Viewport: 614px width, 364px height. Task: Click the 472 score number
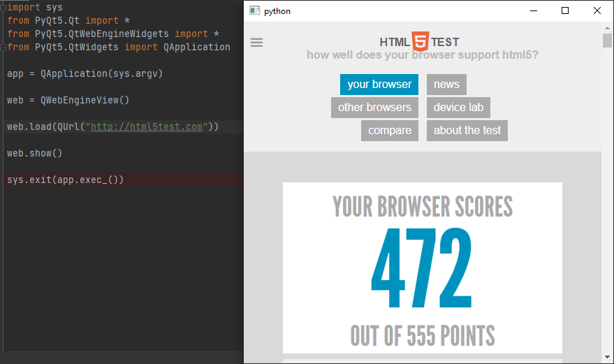(x=422, y=268)
